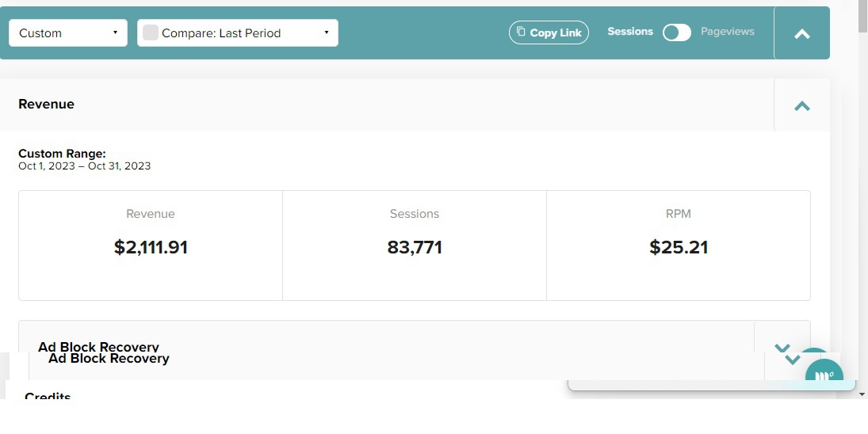Image resolution: width=868 pixels, height=434 pixels.
Task: Click the RPM $25.21 card
Action: point(678,246)
